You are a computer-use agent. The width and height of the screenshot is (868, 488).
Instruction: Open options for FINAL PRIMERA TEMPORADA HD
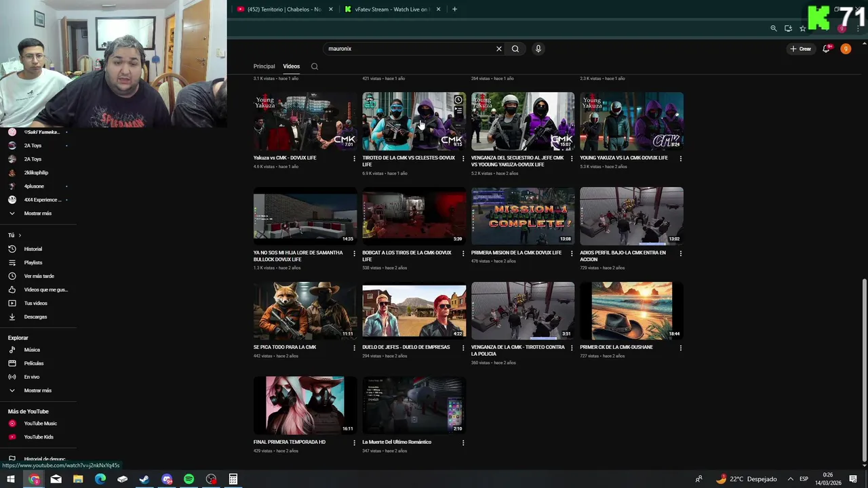point(354,443)
